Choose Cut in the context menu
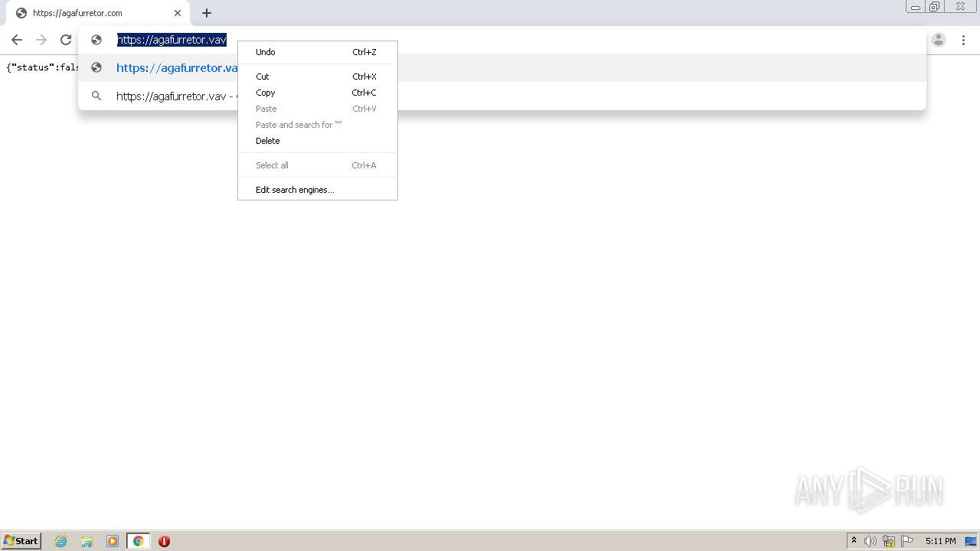This screenshot has height=551, width=980. (x=318, y=77)
